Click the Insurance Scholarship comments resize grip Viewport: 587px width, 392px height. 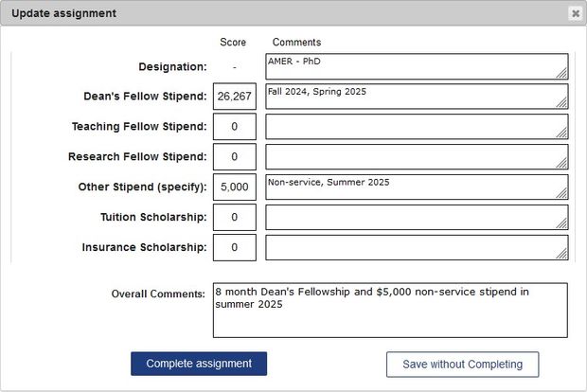tap(562, 255)
